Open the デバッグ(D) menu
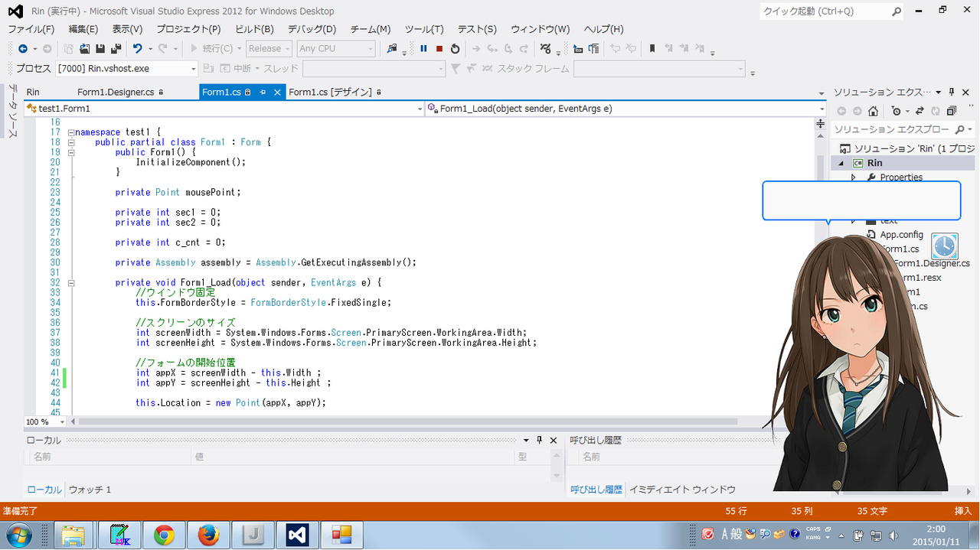Screen dimensions: 980x550 tap(312, 29)
